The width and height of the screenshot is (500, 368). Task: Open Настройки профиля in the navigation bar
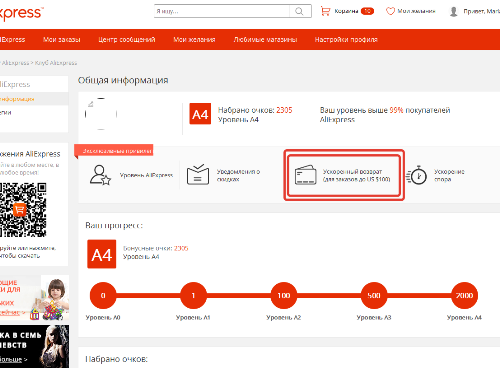346,40
